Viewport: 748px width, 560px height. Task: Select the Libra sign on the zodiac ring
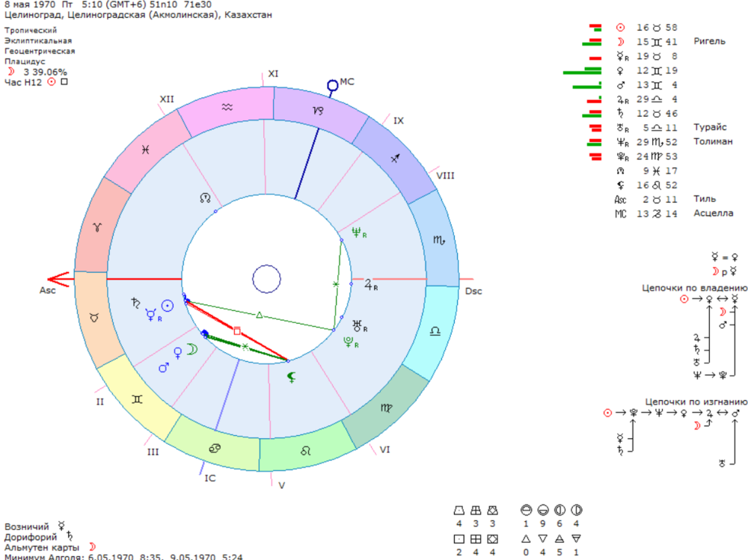pyautogui.click(x=435, y=331)
